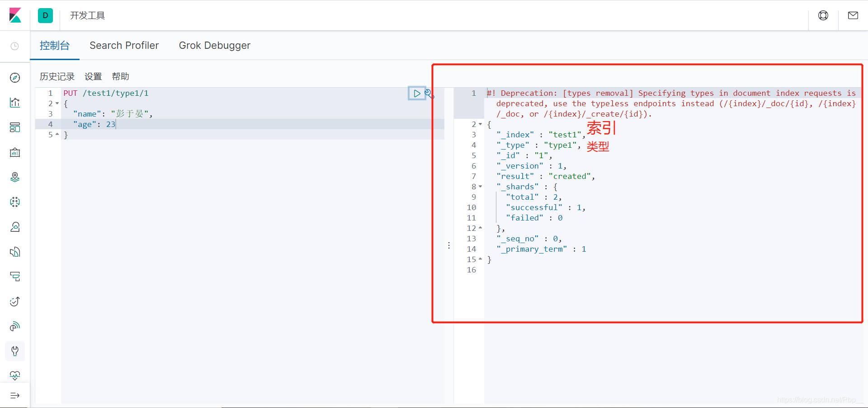868x408 pixels.
Task: Collapse request body at editor line 2
Action: (x=57, y=103)
